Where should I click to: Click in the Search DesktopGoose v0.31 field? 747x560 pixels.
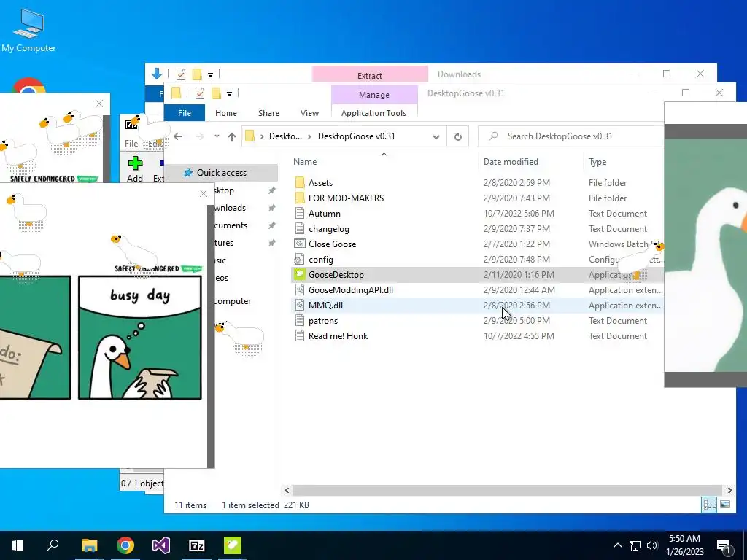tap(571, 136)
